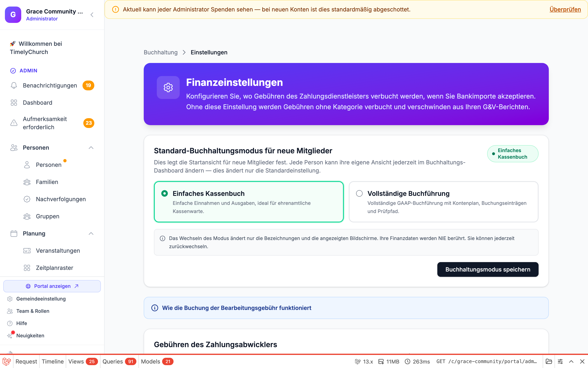Click the orange 19 notifications badge
The image size is (588, 368).
(x=88, y=85)
